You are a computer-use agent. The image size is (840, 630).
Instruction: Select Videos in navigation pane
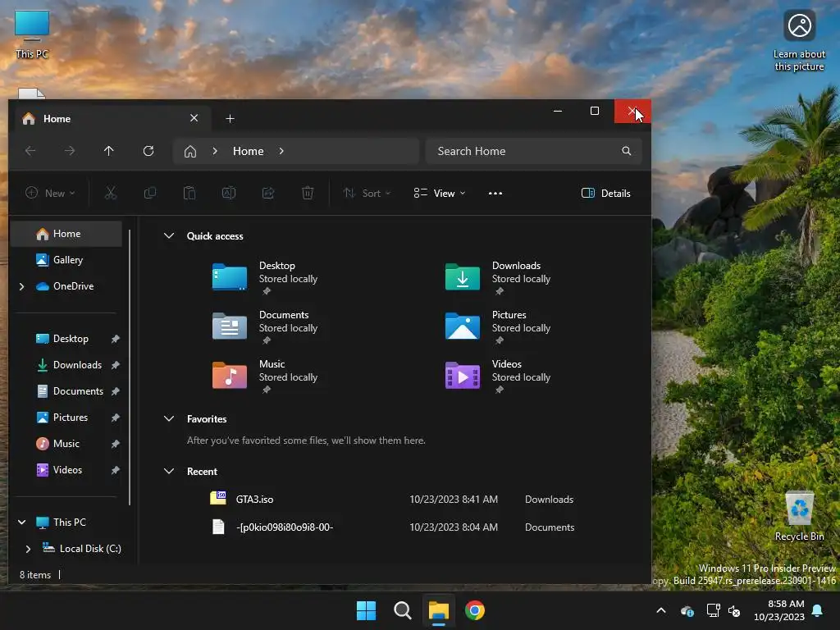pos(66,470)
